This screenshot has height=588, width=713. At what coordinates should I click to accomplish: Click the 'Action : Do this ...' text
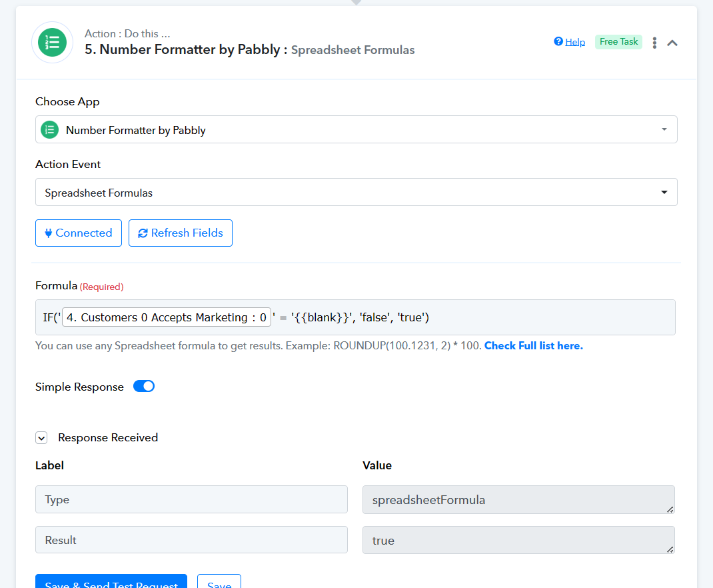click(x=127, y=33)
